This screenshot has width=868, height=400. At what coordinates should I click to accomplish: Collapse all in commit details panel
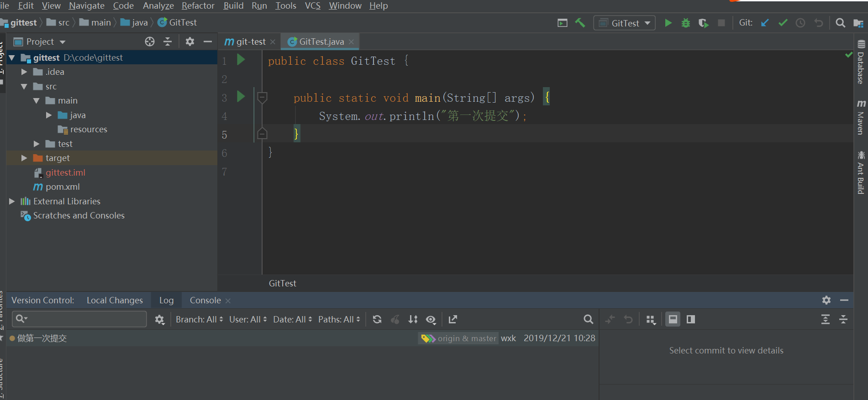tap(843, 319)
